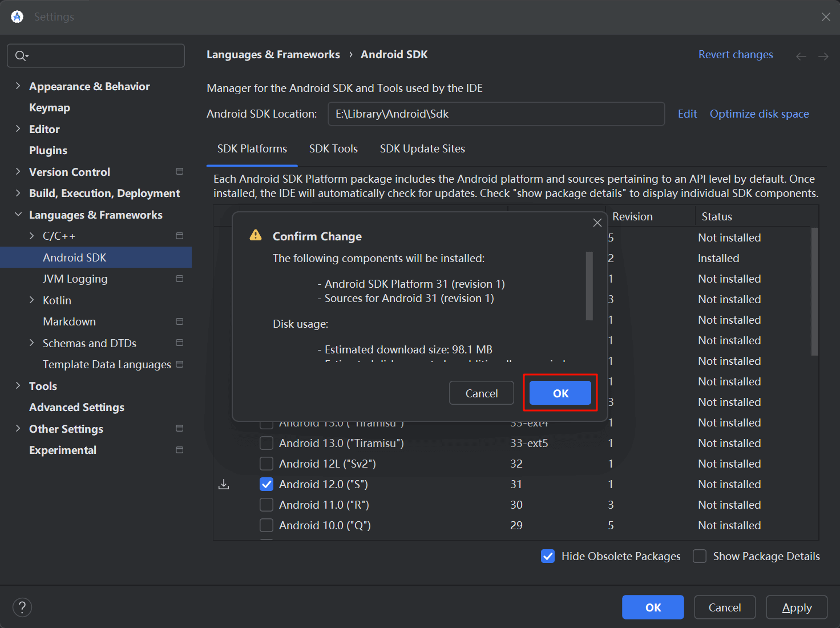840x628 pixels.
Task: Click the Android Studio logo in title bar
Action: point(17,17)
